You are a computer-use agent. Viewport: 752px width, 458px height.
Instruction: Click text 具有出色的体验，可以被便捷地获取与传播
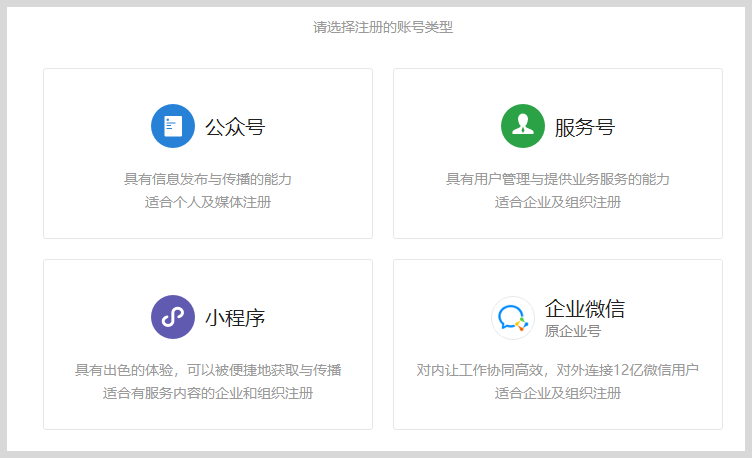(208, 370)
